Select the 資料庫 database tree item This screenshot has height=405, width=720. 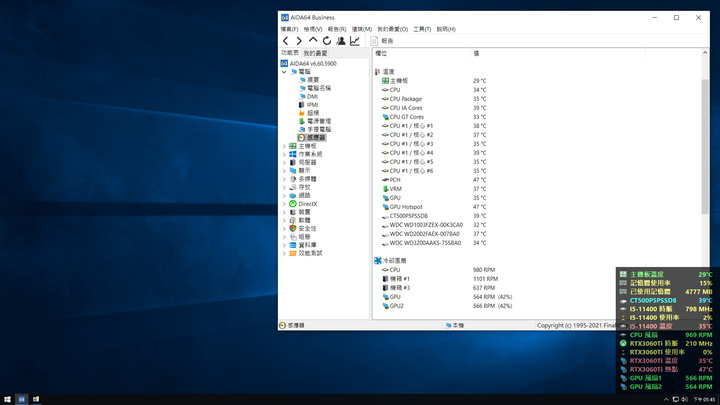click(x=303, y=245)
